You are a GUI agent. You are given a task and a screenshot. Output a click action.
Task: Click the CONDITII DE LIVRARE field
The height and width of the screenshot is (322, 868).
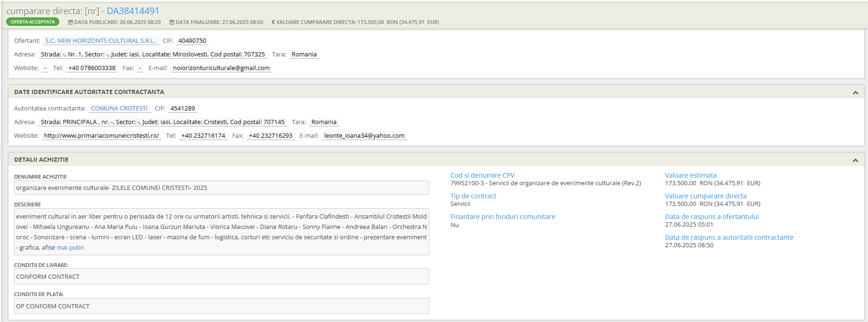point(222,276)
